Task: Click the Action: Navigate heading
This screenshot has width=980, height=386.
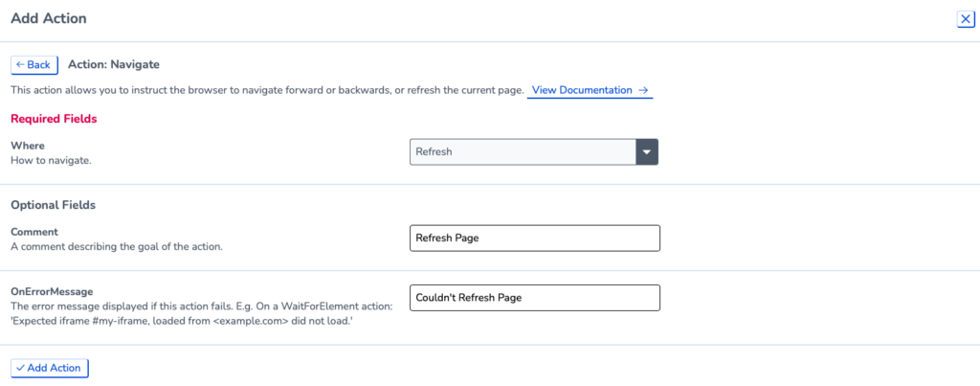Action: 114,64
